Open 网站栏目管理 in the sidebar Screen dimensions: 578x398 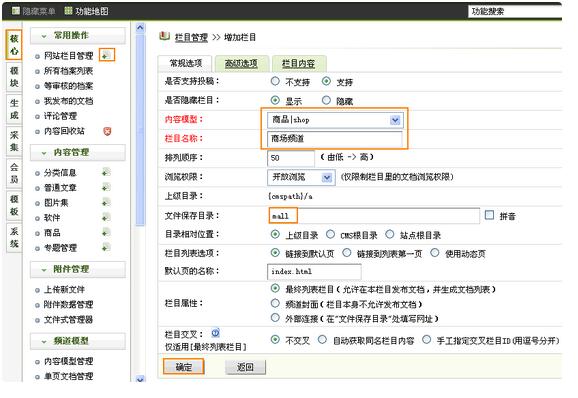(x=69, y=56)
